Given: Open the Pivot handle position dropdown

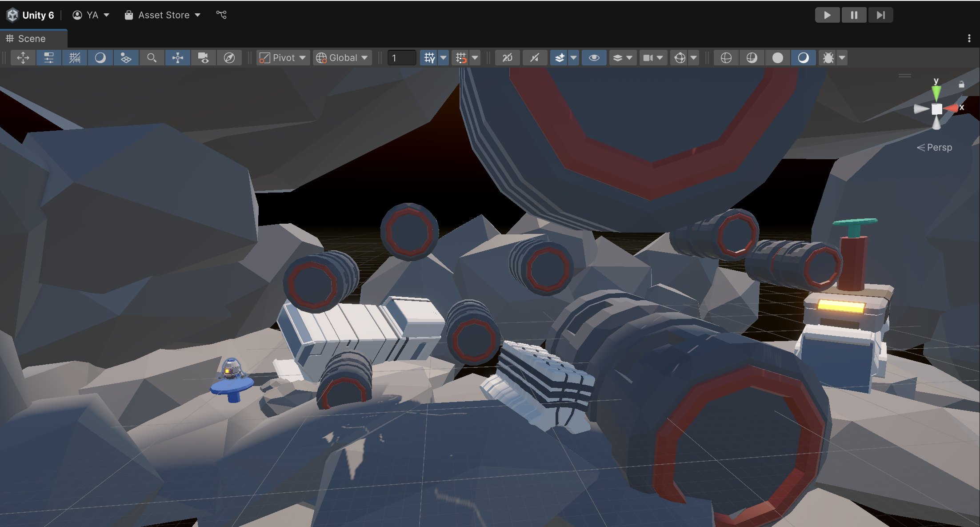Looking at the screenshot, I should coord(283,58).
